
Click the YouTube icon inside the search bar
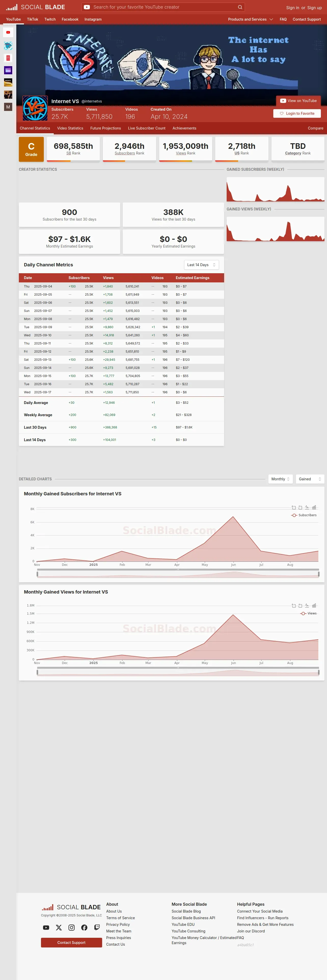coord(87,7)
